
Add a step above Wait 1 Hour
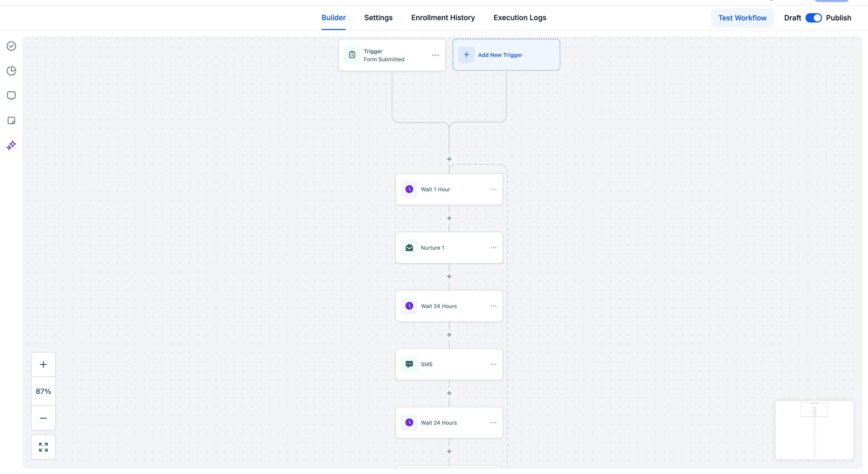pos(449,159)
